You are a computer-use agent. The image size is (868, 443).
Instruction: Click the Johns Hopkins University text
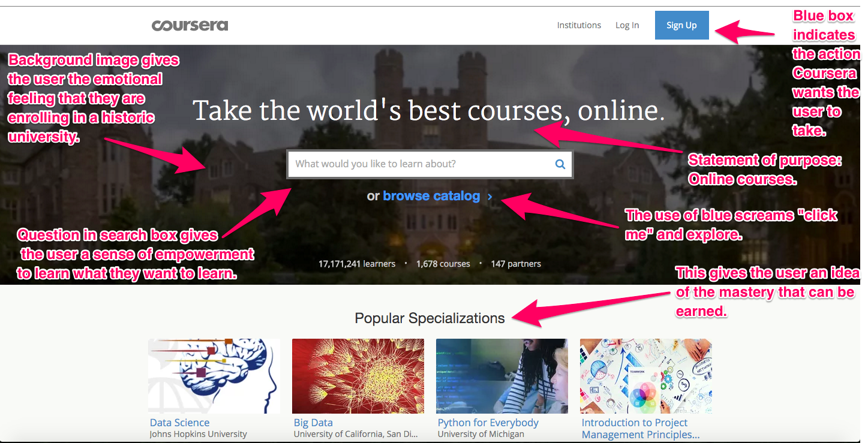point(199,434)
